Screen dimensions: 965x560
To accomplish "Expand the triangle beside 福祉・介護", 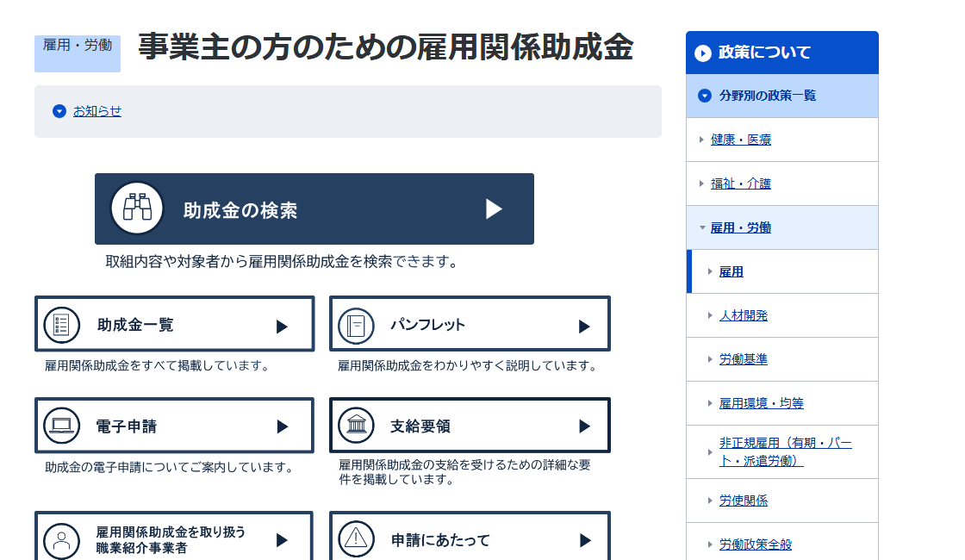I will click(x=701, y=184).
